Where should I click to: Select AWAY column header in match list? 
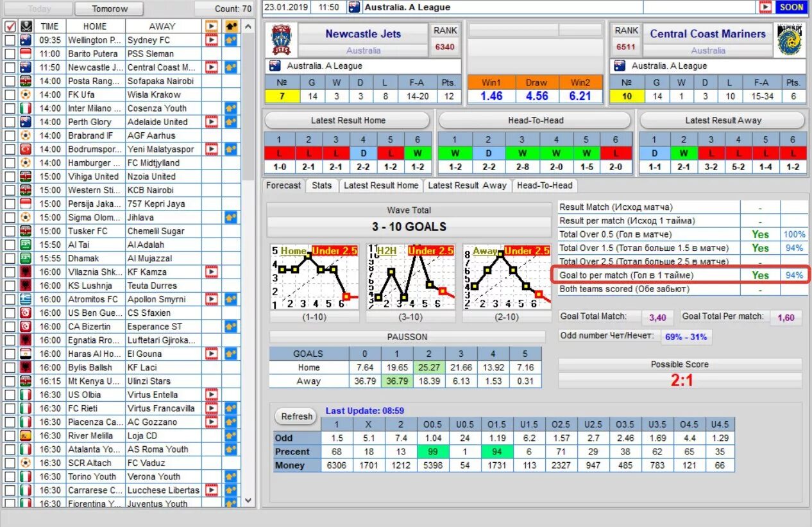point(162,26)
